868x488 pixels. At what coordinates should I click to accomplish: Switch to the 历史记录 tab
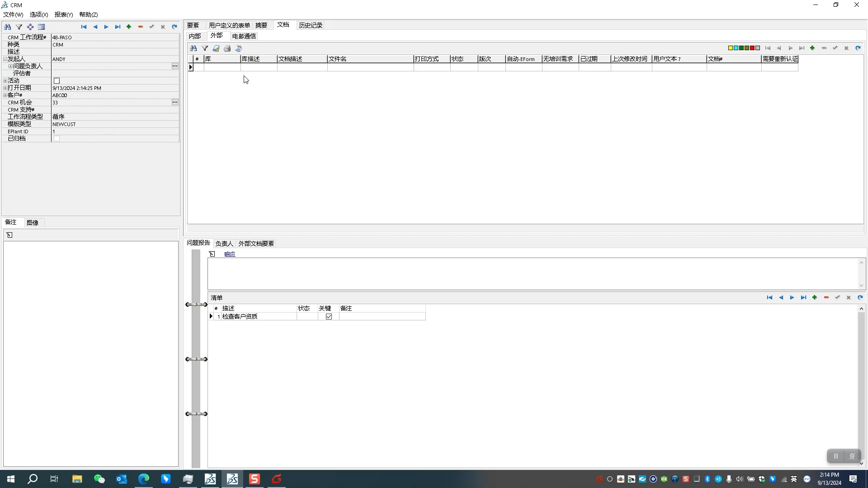point(310,25)
